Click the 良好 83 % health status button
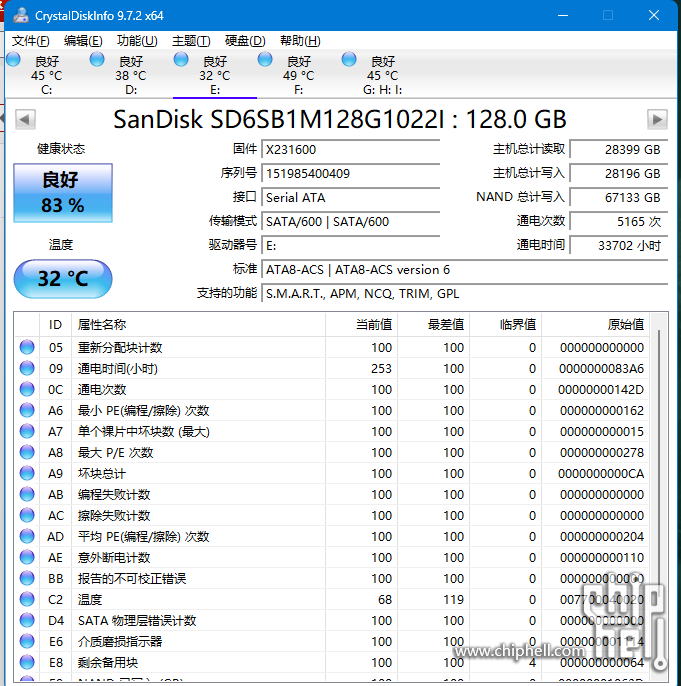 click(63, 192)
